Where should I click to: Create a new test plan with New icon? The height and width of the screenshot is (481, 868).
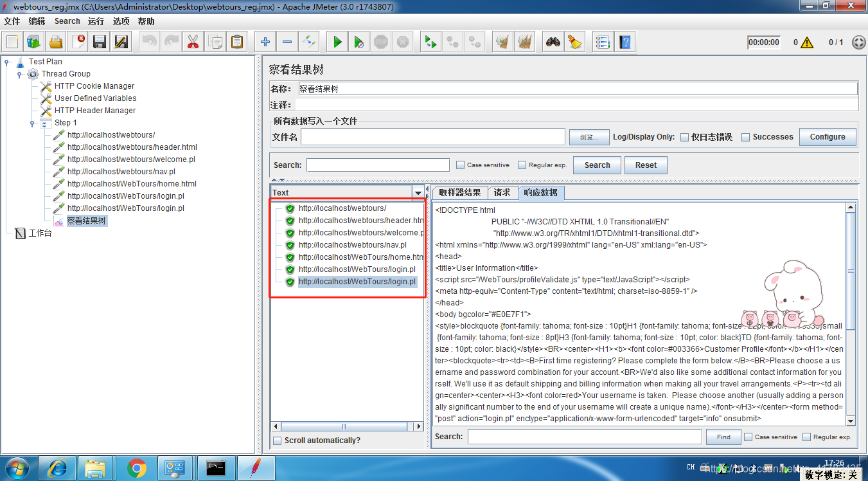[12, 42]
